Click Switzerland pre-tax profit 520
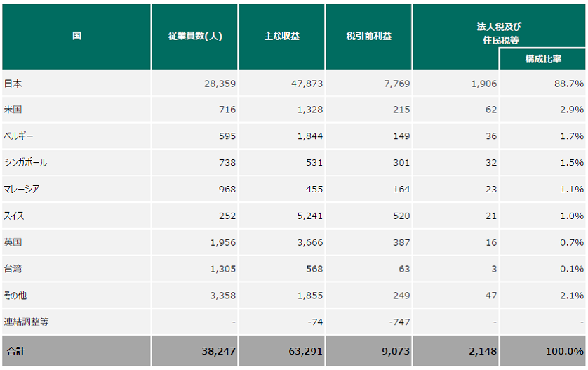This screenshot has height=370, width=588. pyautogui.click(x=401, y=216)
